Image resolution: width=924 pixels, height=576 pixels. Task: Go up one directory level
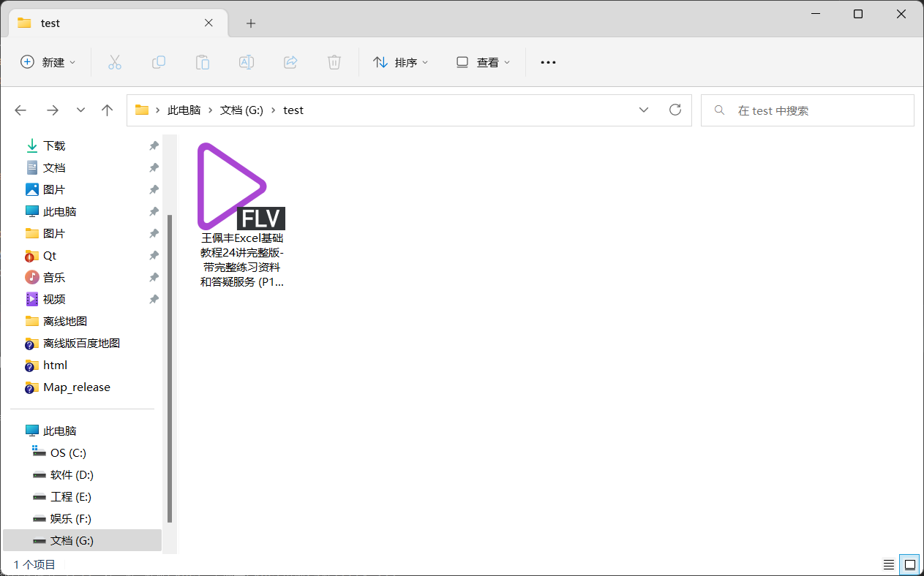(108, 110)
